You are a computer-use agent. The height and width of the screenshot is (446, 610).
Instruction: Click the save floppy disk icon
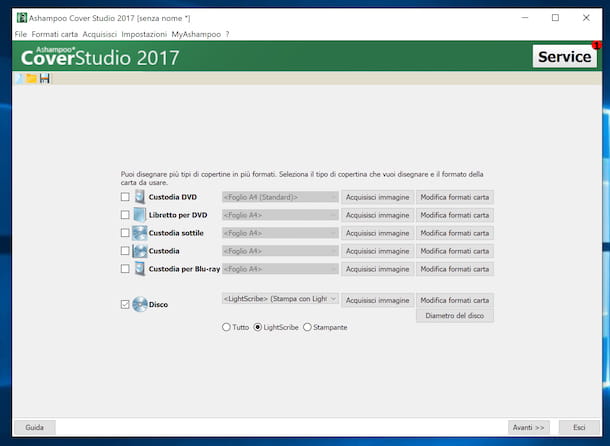(45, 78)
